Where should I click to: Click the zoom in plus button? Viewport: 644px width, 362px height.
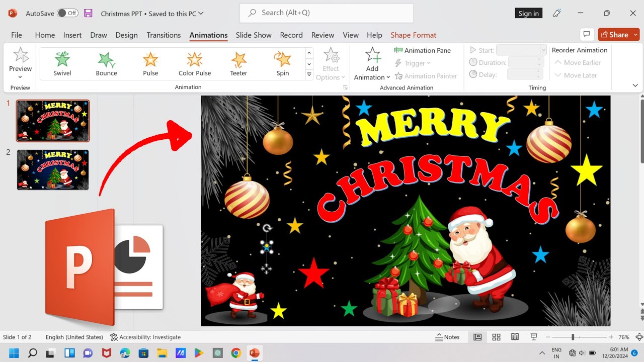click(x=611, y=337)
